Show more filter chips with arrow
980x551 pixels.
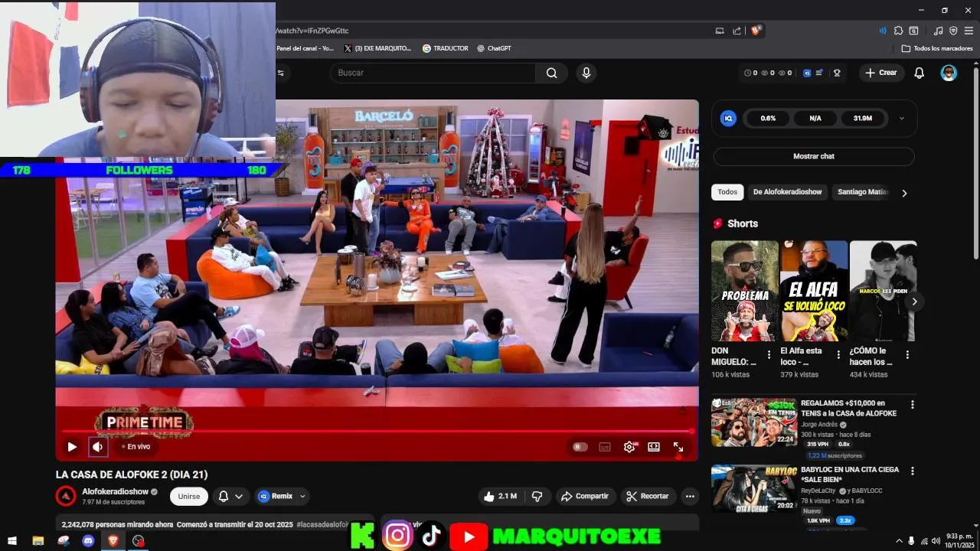click(904, 193)
